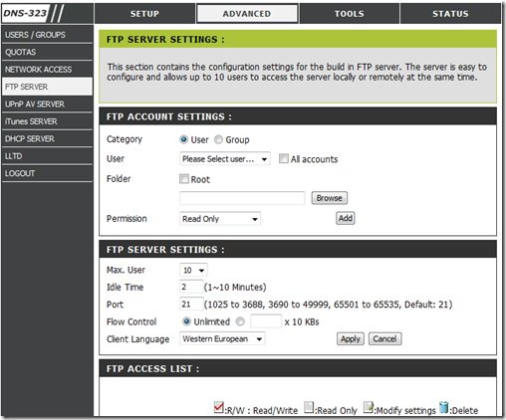Open the Max. User dropdown
Viewport: 506px width, 420px height.
(x=193, y=270)
